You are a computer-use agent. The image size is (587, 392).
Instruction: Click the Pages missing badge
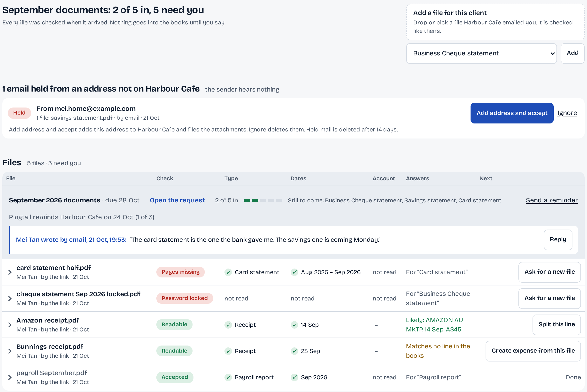pos(181,272)
